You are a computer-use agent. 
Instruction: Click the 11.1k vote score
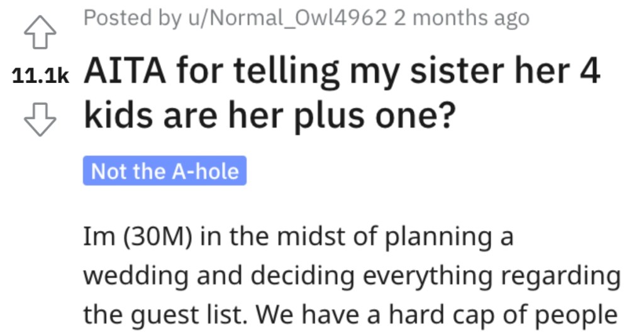click(x=40, y=76)
